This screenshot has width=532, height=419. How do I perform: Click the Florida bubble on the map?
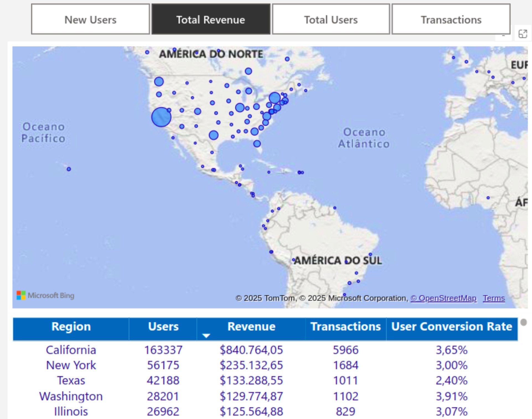tap(257, 144)
